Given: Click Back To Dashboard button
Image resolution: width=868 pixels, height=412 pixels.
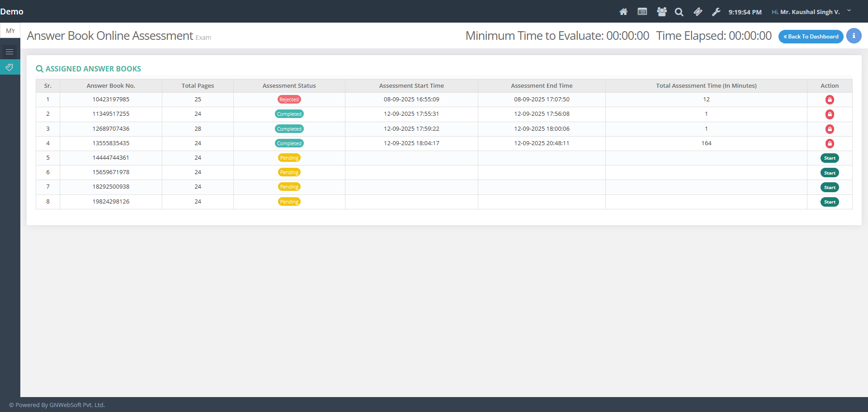Looking at the screenshot, I should (x=811, y=37).
